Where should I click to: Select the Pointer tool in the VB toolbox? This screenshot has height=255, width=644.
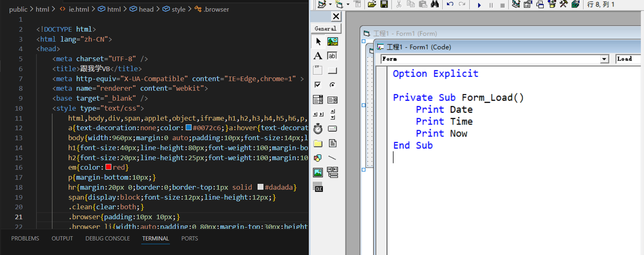click(x=318, y=41)
